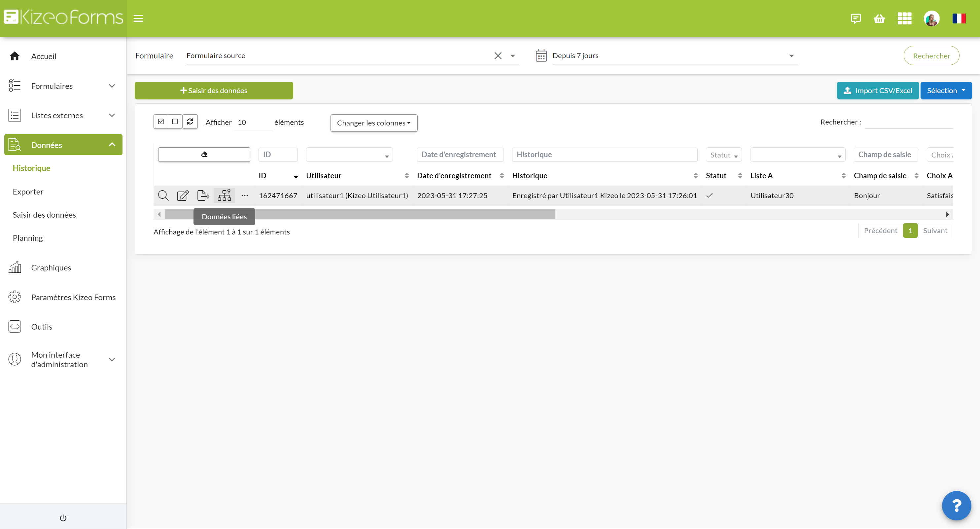Click green Saisir des données button
Viewport: 980px width, 529px height.
point(214,90)
